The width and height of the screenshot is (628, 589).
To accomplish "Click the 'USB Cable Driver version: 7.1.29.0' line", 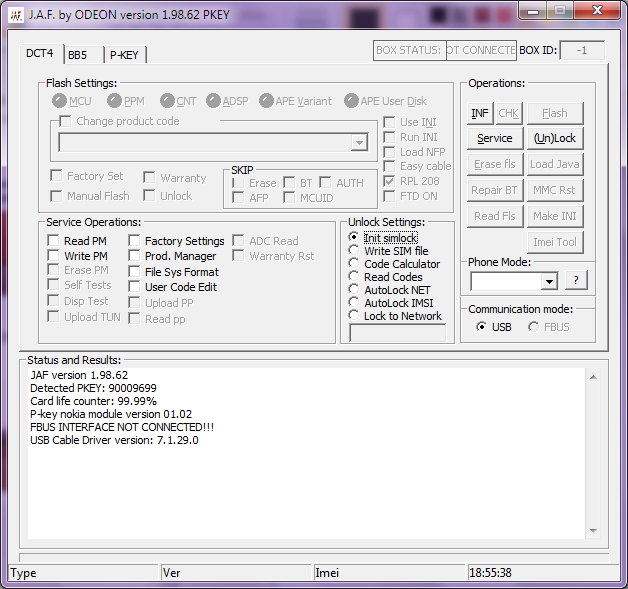I will (x=114, y=440).
